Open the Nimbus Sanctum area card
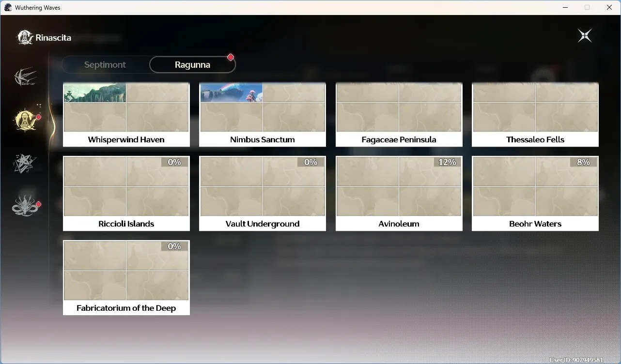The width and height of the screenshot is (621, 364). 263,115
